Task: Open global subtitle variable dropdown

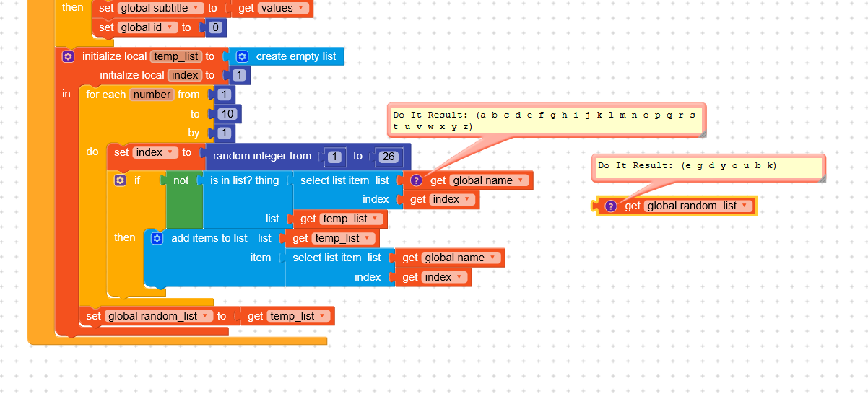Action: coord(161,8)
